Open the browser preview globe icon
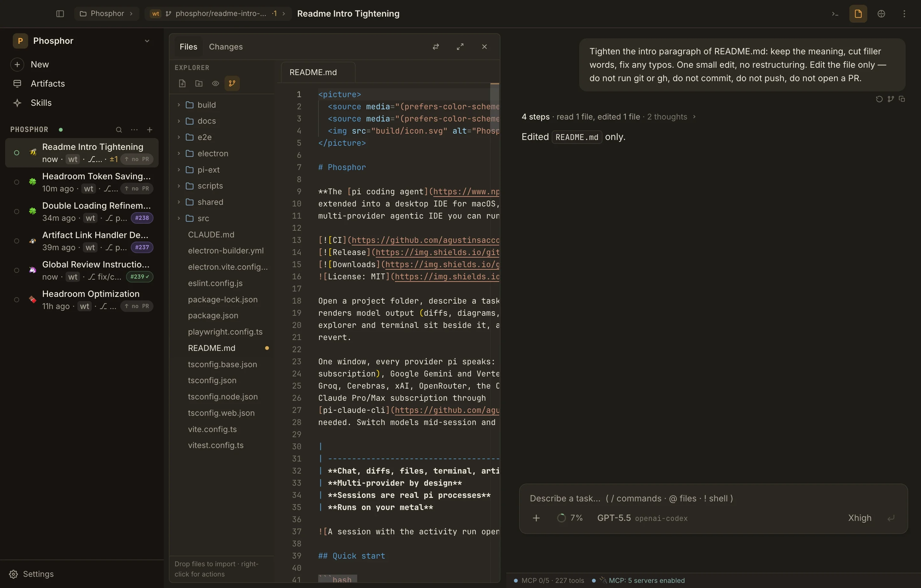This screenshot has width=921, height=588. click(881, 14)
